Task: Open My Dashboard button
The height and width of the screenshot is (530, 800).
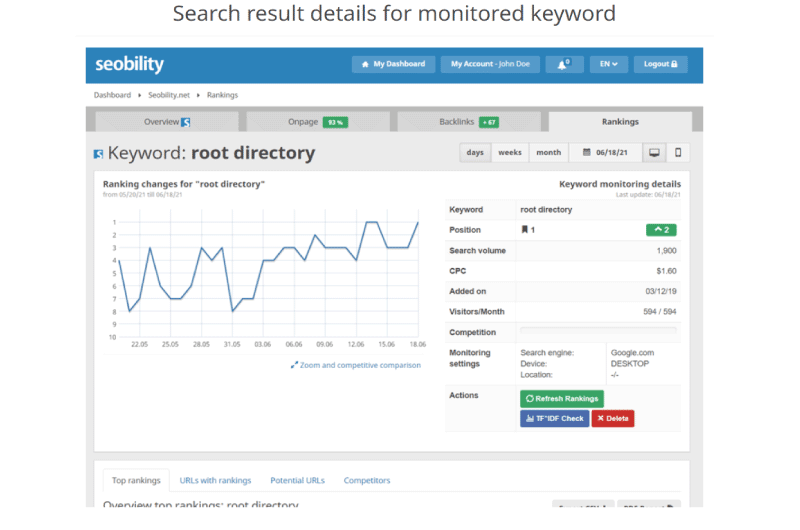Action: click(393, 64)
